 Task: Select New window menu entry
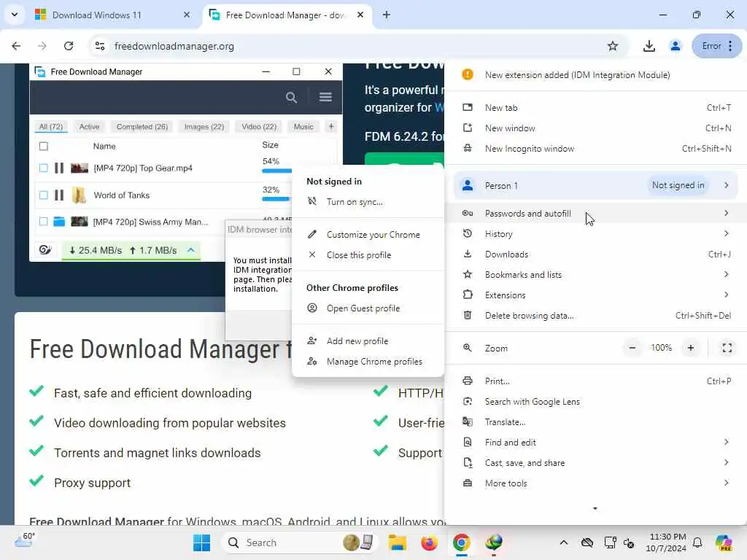click(596, 128)
